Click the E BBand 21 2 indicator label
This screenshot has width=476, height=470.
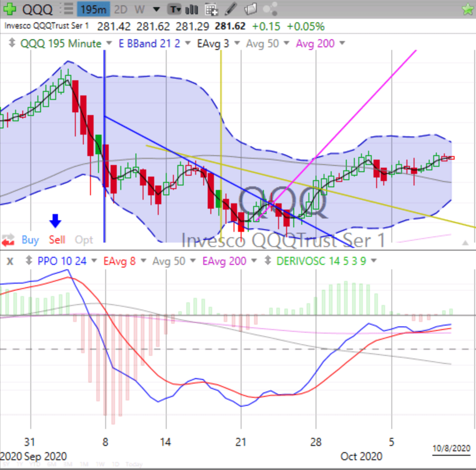(x=149, y=43)
